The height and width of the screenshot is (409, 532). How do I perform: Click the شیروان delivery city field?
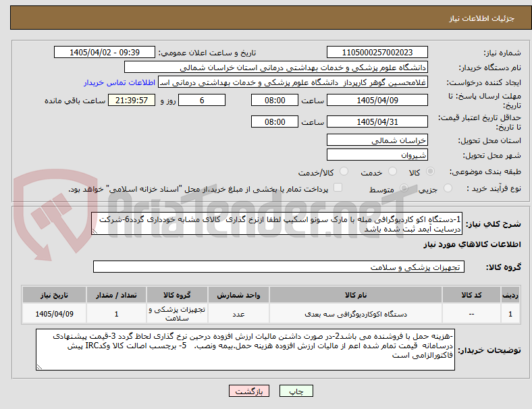tap(377, 155)
